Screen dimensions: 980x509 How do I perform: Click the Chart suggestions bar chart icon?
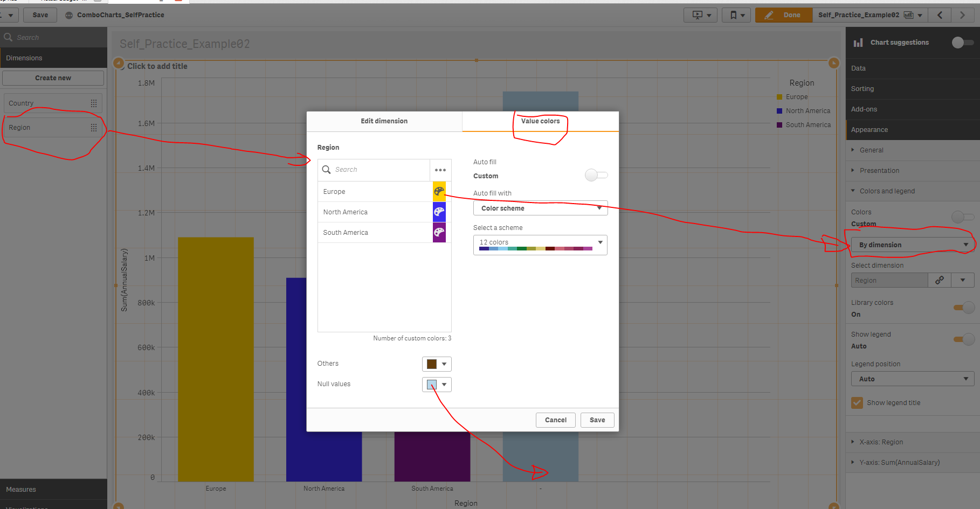coord(858,42)
